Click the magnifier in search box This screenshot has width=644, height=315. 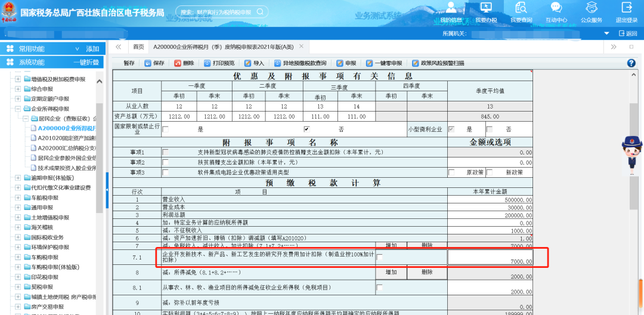[x=259, y=12]
